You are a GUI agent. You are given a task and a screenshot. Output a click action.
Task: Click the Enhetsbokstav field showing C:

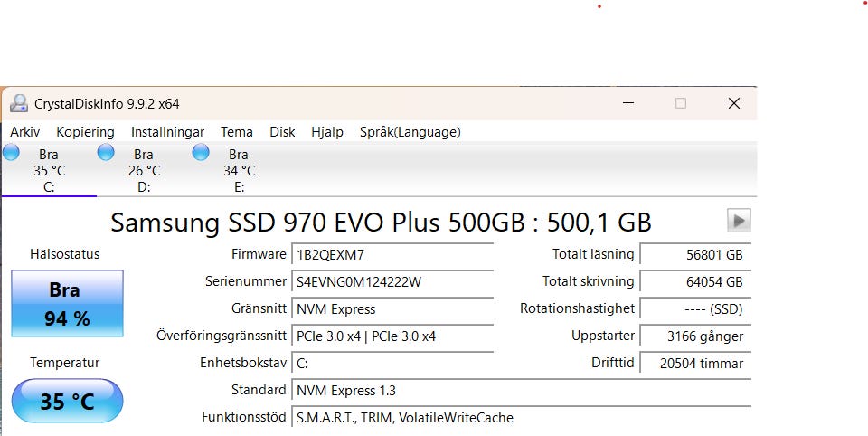coord(392,364)
